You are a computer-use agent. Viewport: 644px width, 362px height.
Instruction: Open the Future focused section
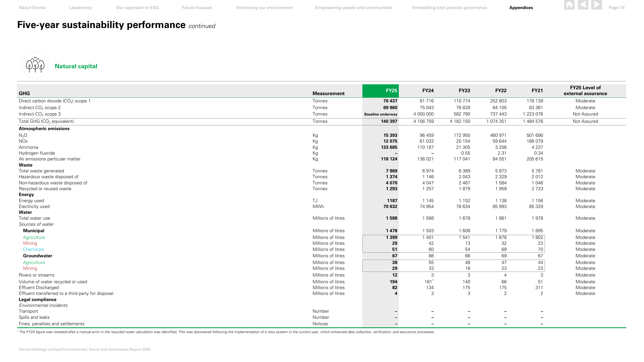point(197,8)
